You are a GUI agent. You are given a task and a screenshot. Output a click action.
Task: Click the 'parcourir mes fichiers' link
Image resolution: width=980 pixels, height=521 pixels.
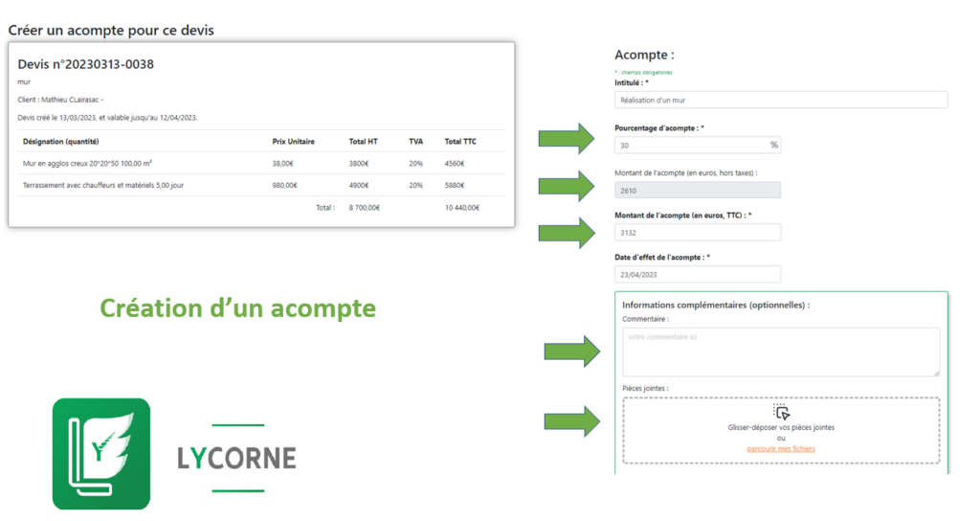pos(781,448)
